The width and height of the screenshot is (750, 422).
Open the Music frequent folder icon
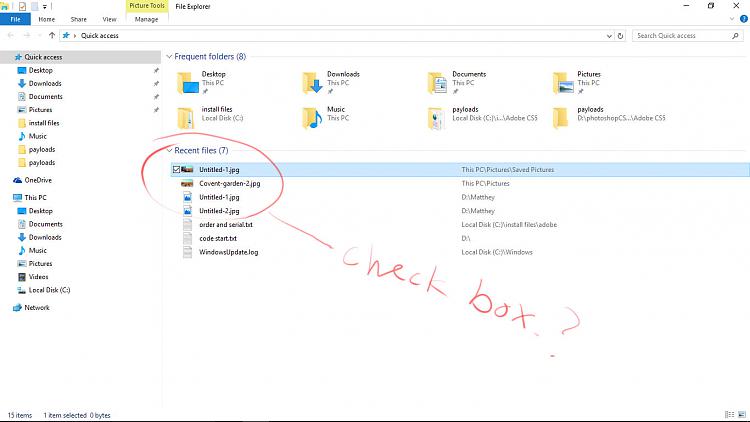coord(313,118)
